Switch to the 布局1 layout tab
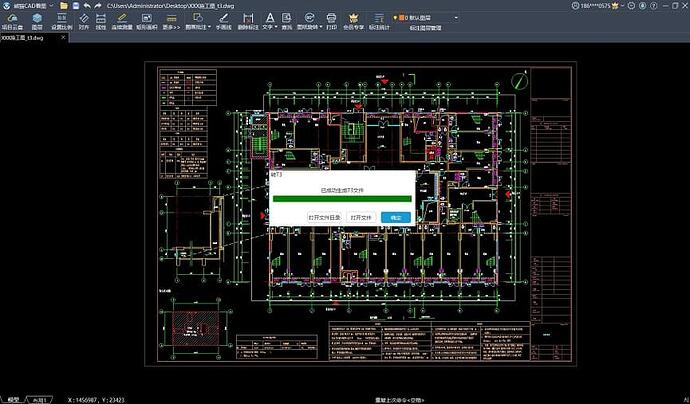690x404 pixels. pyautogui.click(x=42, y=398)
